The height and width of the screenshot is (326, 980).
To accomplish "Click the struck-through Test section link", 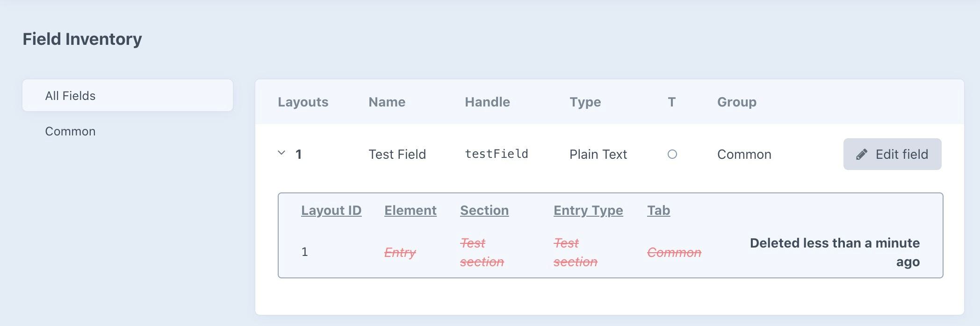I will click(482, 252).
